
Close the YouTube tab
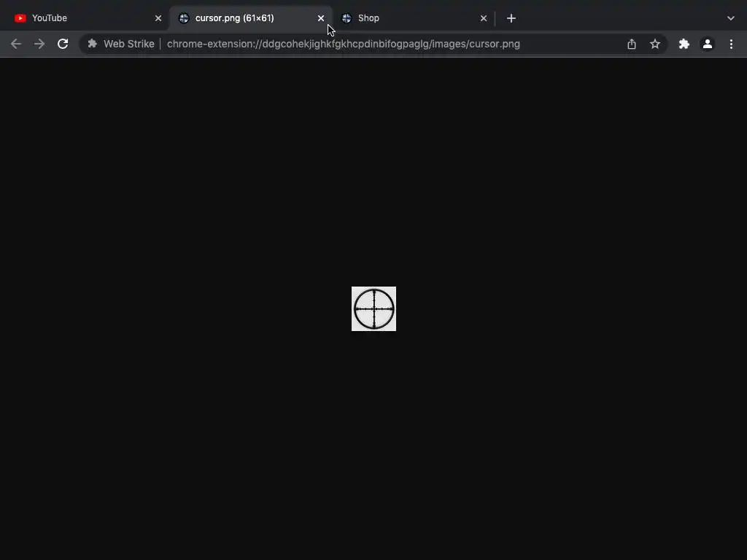(158, 18)
